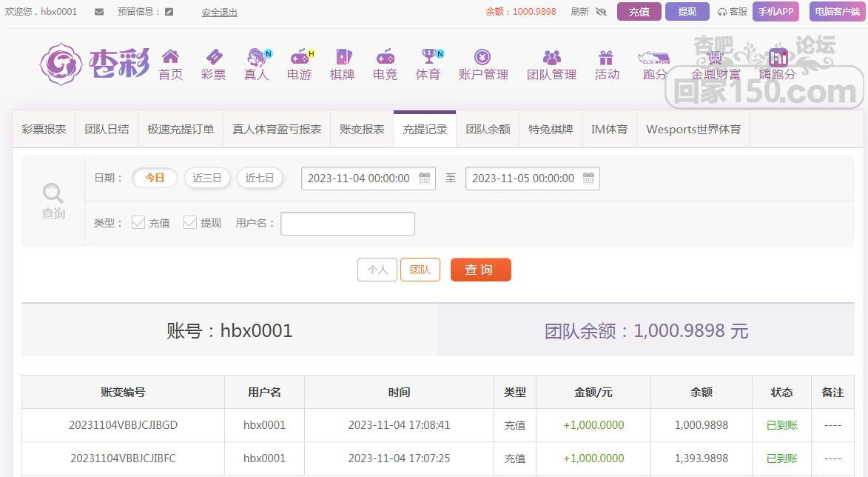Click the 安全退出 logout link
Viewport: 868px width, 477px height.
click(219, 12)
